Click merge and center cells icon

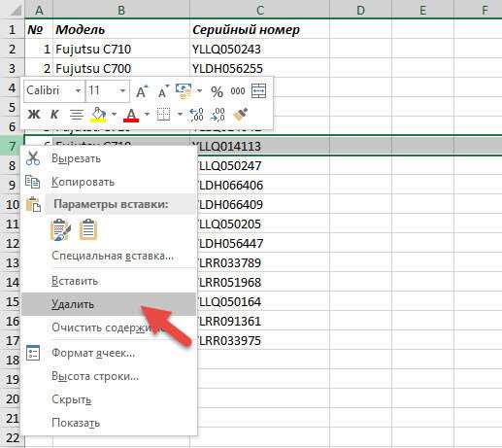point(258,90)
